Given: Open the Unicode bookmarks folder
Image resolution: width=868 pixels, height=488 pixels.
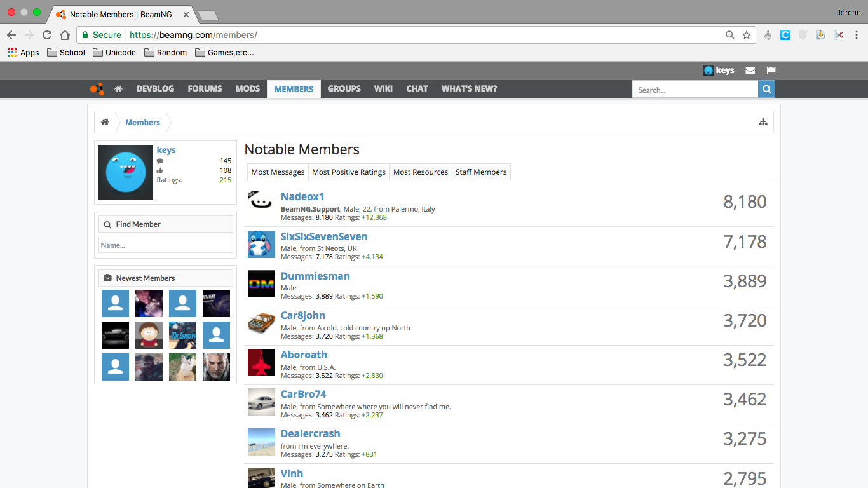Looking at the screenshot, I should [114, 53].
